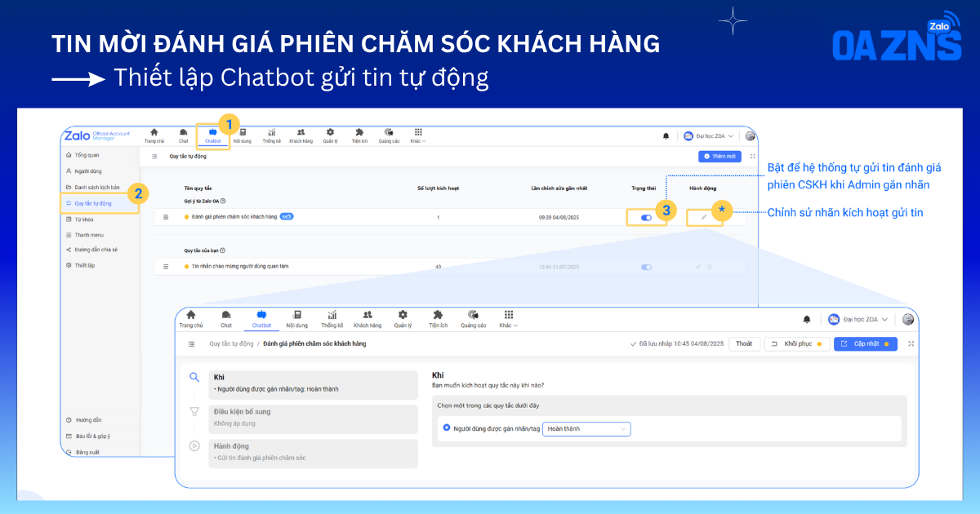Open notifications bell in the lower rule-editor window
This screenshot has height=514, width=980.
click(808, 320)
